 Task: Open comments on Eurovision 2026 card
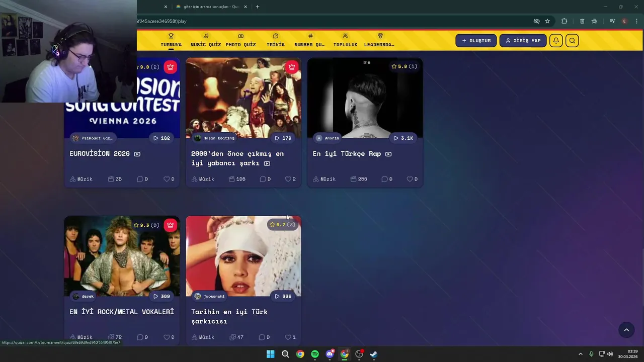(142, 179)
